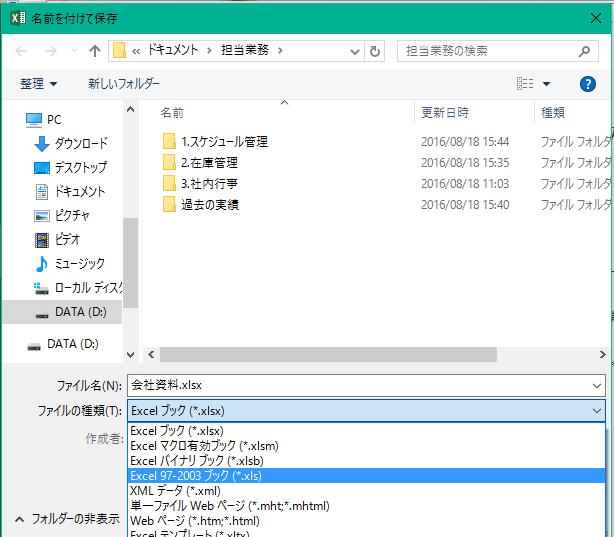This screenshot has height=537, width=614.
Task: Click the 2.在庫管理 folder icon
Action: coord(169,163)
